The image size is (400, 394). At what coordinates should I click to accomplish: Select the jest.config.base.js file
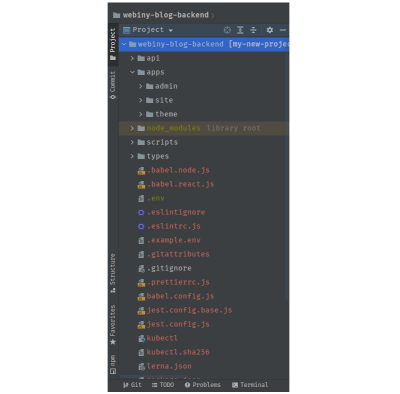click(189, 310)
